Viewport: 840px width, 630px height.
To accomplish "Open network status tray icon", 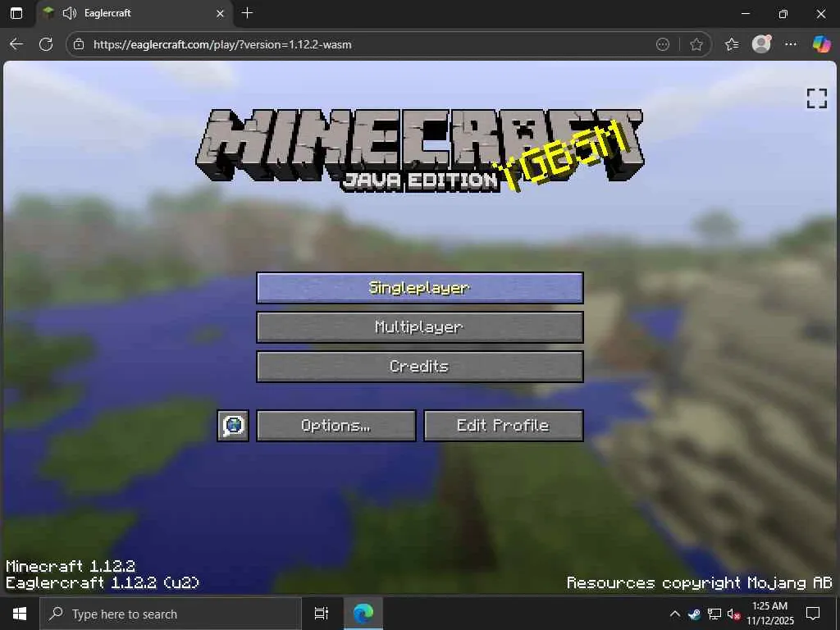I will click(714, 614).
